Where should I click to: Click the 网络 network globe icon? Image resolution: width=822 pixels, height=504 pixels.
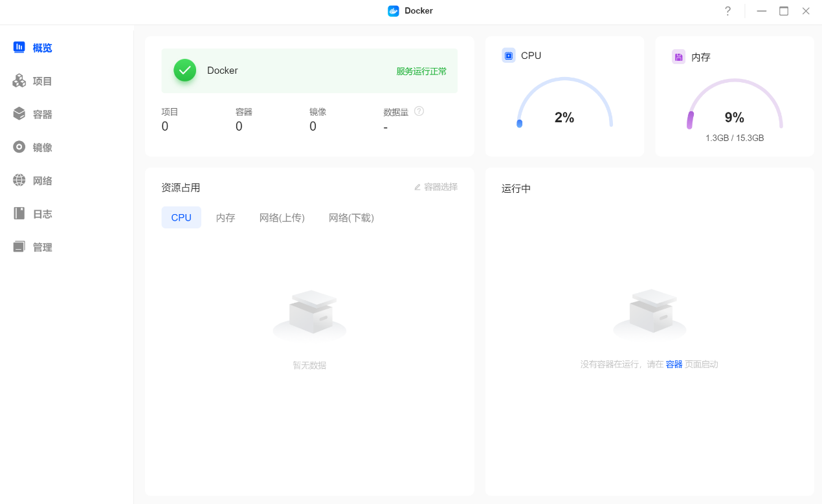point(19,180)
